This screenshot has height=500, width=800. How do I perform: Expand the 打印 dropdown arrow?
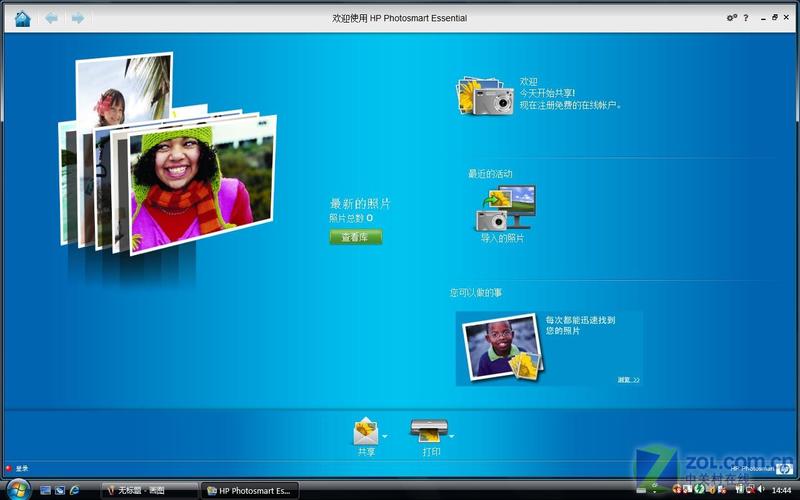point(452,436)
